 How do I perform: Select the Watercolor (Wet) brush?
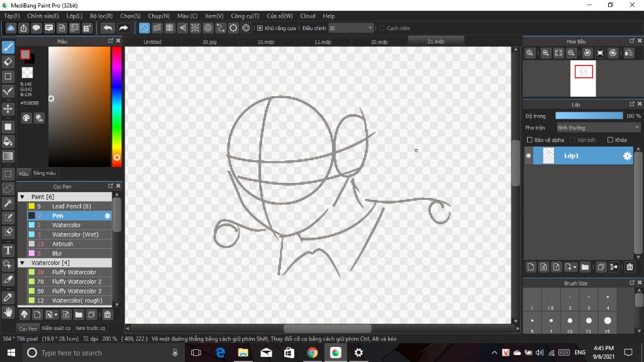coord(69,235)
